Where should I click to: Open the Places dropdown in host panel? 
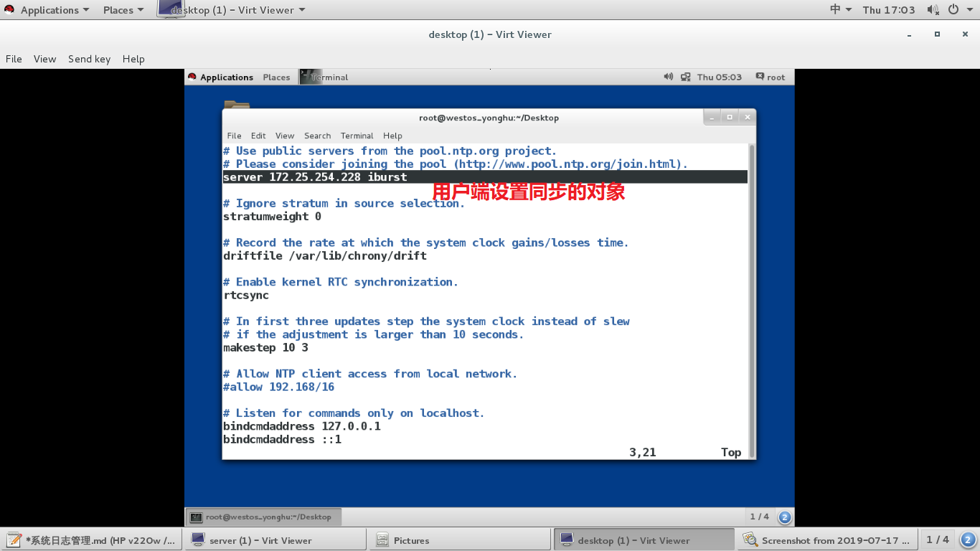coord(118,9)
